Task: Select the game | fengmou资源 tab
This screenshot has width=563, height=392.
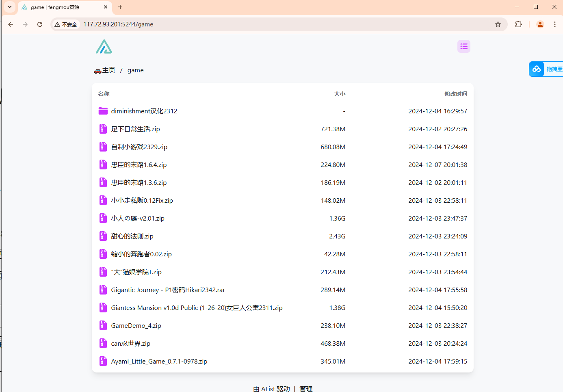Action: [x=64, y=7]
